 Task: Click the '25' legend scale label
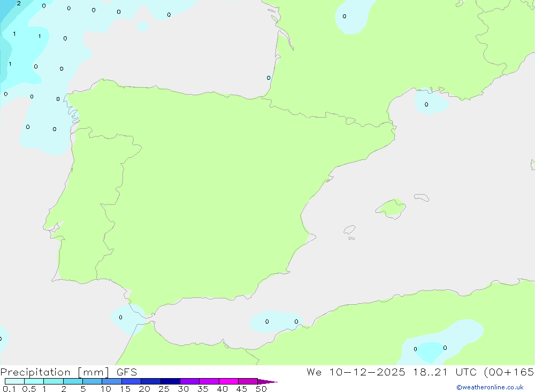click(164, 389)
